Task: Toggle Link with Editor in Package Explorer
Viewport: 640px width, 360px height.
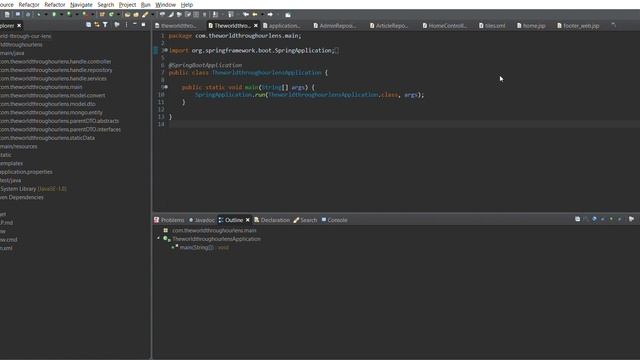Action: 97,25
